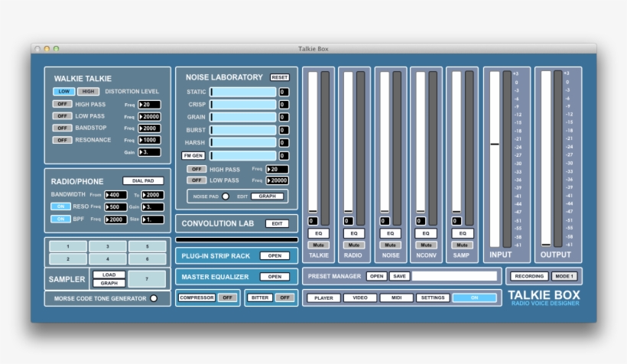Open the Sampler Graph
This screenshot has height=364, width=627.
coord(109,283)
